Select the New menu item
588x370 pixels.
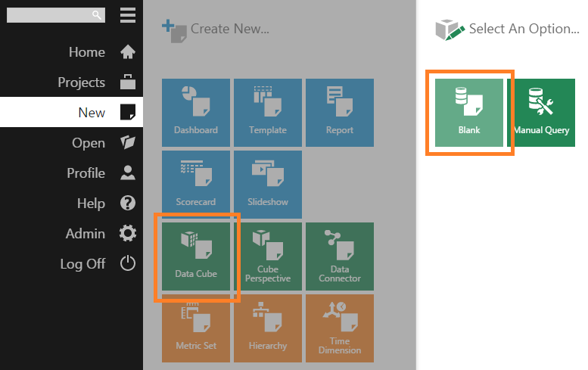coord(92,113)
